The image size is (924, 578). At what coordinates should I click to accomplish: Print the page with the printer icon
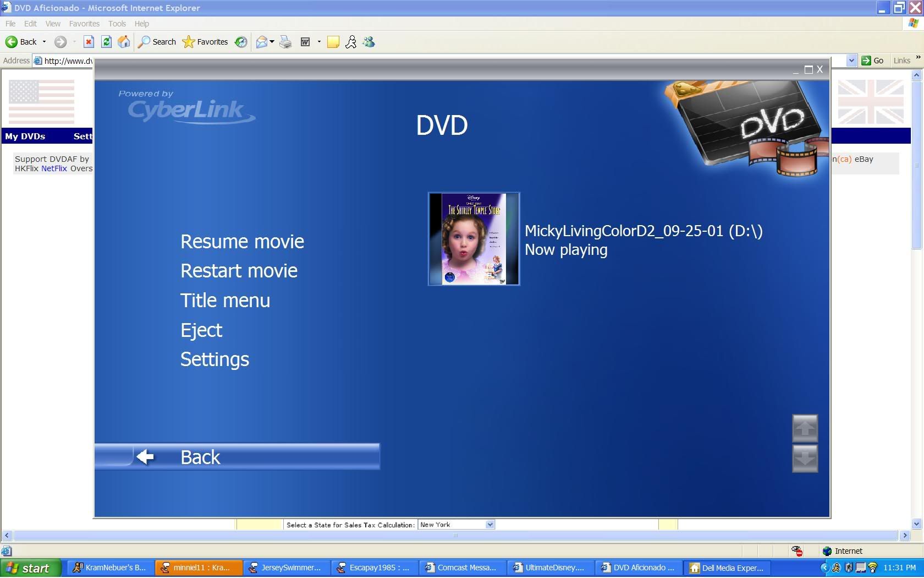coord(285,42)
